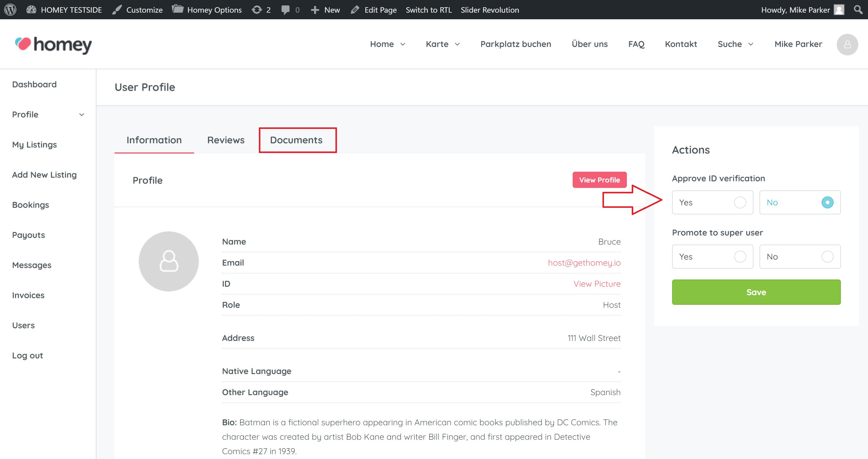Click Switch to RTL in admin bar
868x459 pixels.
(429, 10)
